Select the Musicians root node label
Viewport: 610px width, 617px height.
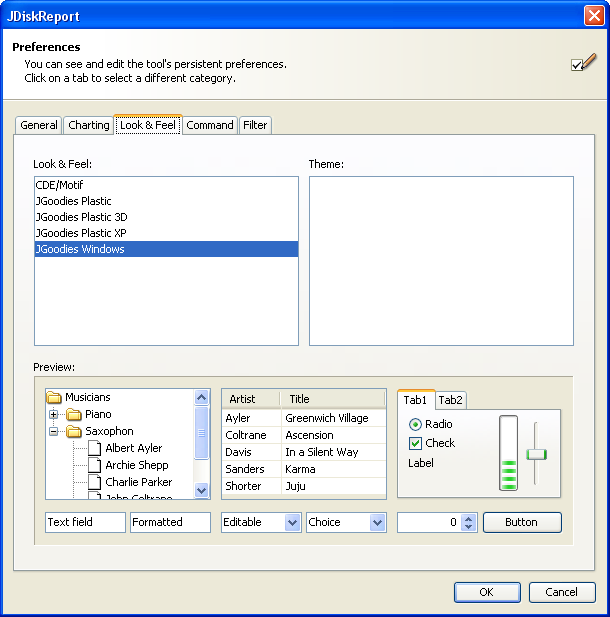[88, 397]
